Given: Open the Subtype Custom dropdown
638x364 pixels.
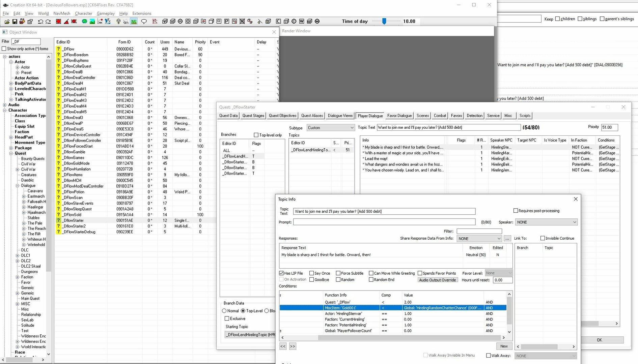Looking at the screenshot, I should pos(330,128).
